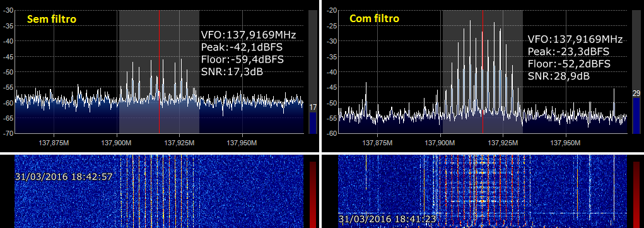Click timestamp 31/03/2016 18:41:23 on waterfall

click(387, 218)
